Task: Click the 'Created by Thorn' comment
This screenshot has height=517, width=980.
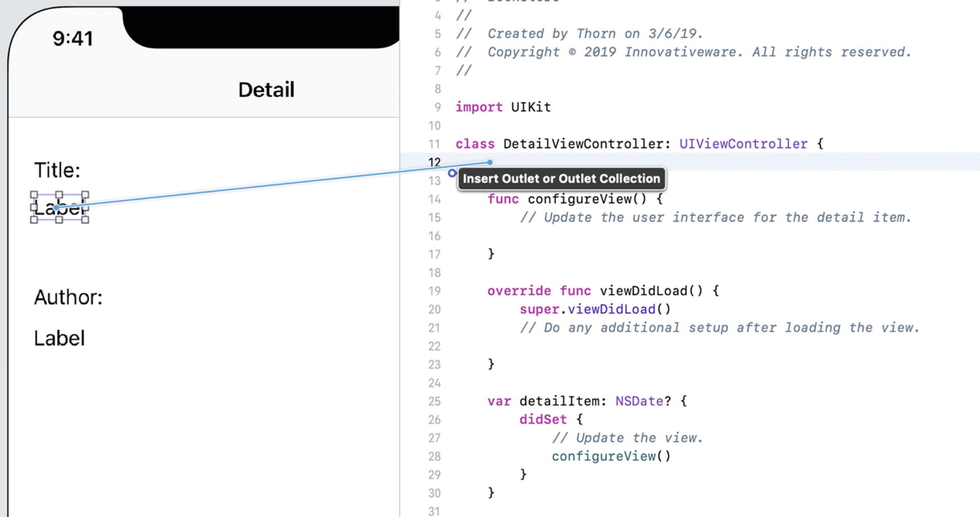Action: point(579,34)
